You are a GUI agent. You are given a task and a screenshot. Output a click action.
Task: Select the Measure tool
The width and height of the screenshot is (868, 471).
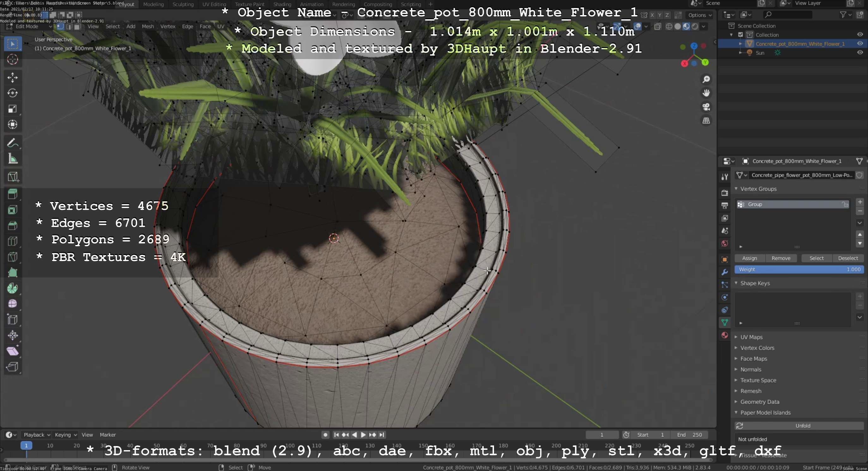(12, 158)
